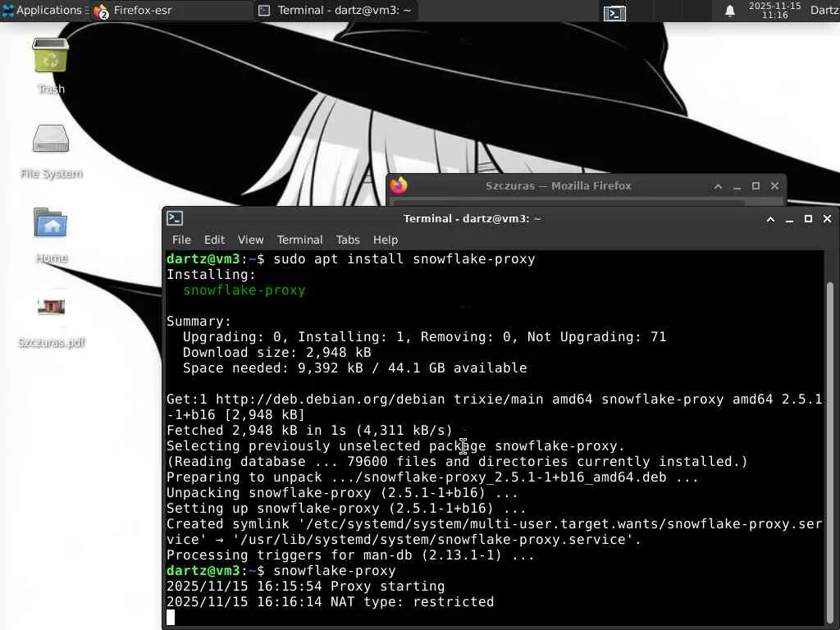Click the 'Space needed: 9,392 kB' line
Viewport: 840px width, 630px height.
pos(354,368)
